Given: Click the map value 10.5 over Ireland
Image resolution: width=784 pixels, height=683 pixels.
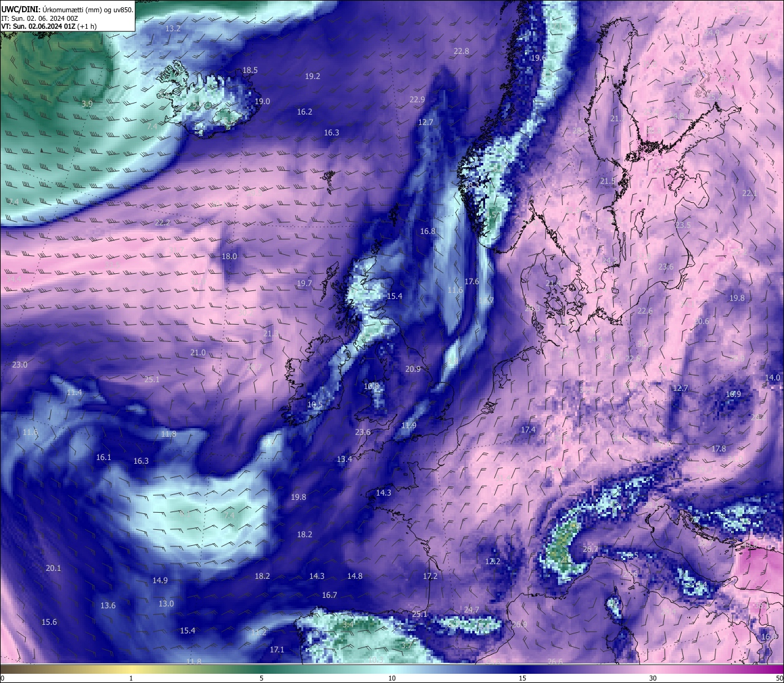Looking at the screenshot, I should pyautogui.click(x=315, y=405).
